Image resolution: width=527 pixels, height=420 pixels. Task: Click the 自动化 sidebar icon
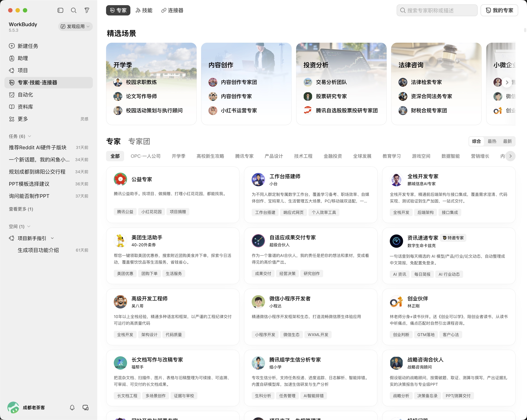12,95
